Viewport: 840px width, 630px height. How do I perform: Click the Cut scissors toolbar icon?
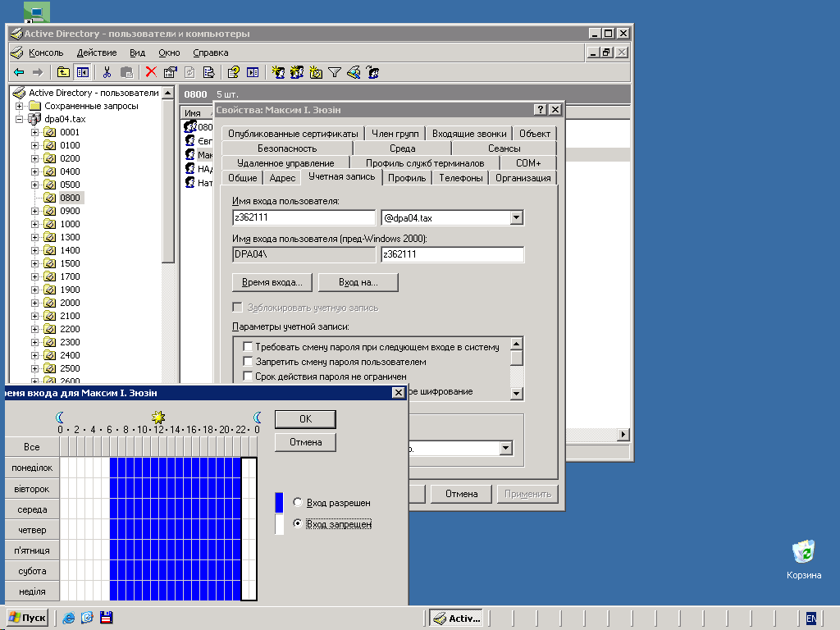107,72
